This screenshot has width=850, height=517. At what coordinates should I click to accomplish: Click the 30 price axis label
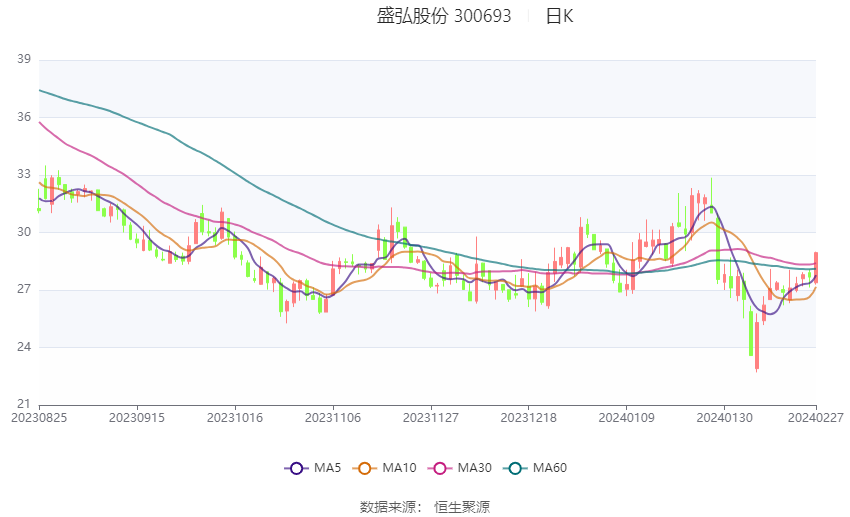(x=24, y=232)
